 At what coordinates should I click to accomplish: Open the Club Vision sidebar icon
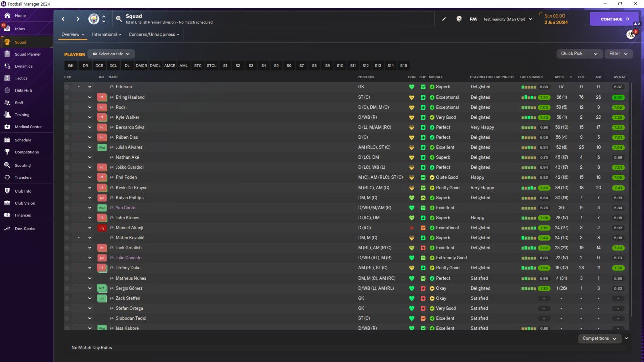point(7,203)
